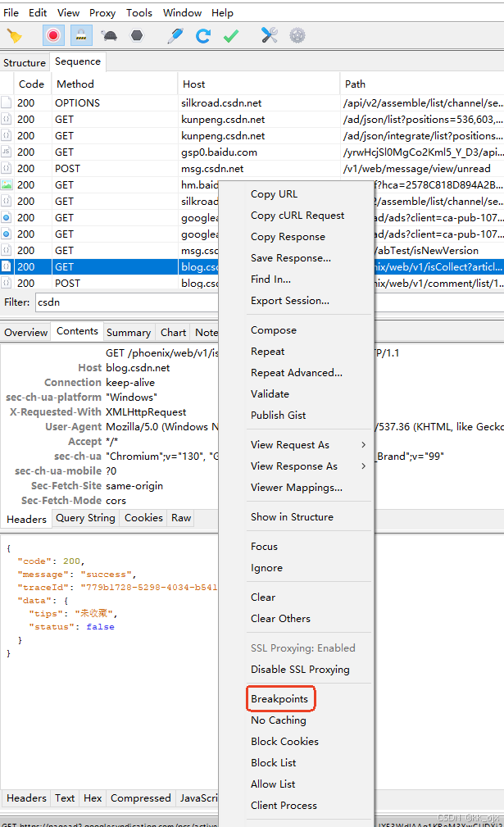Click the blue Repeat arrow icon
The image size is (504, 827).
coord(203,36)
